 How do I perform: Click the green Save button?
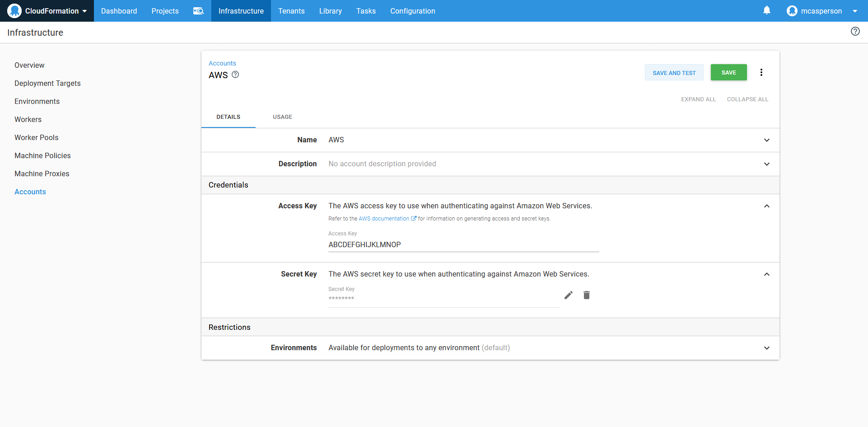(x=728, y=73)
